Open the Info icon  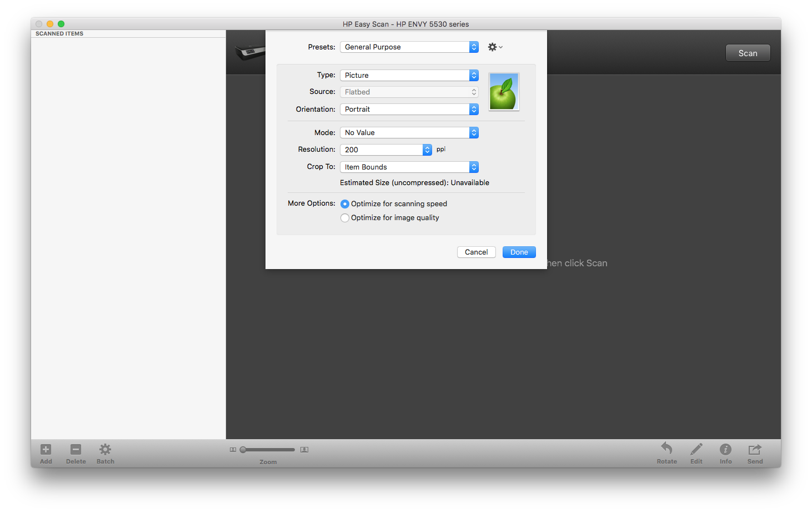tap(726, 449)
